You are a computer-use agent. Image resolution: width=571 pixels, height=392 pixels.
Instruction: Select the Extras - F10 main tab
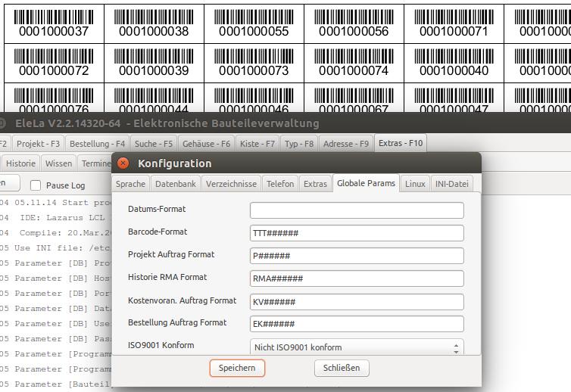[401, 143]
